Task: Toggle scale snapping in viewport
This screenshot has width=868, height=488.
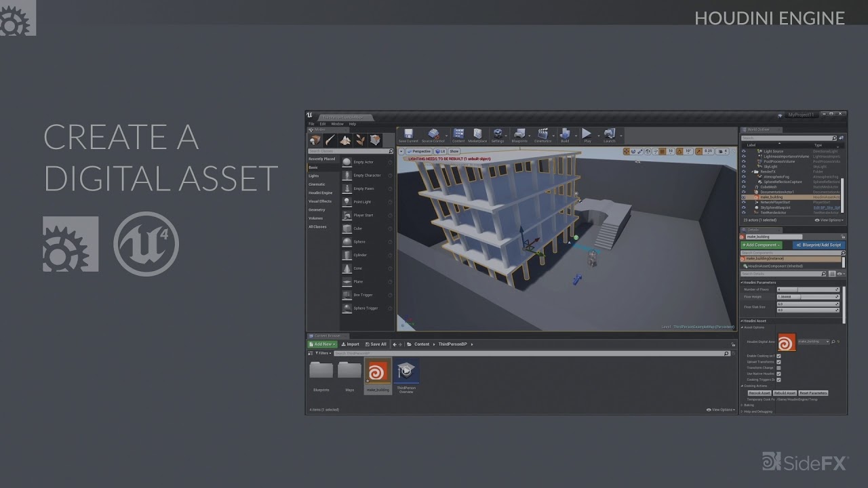Action: coord(701,151)
